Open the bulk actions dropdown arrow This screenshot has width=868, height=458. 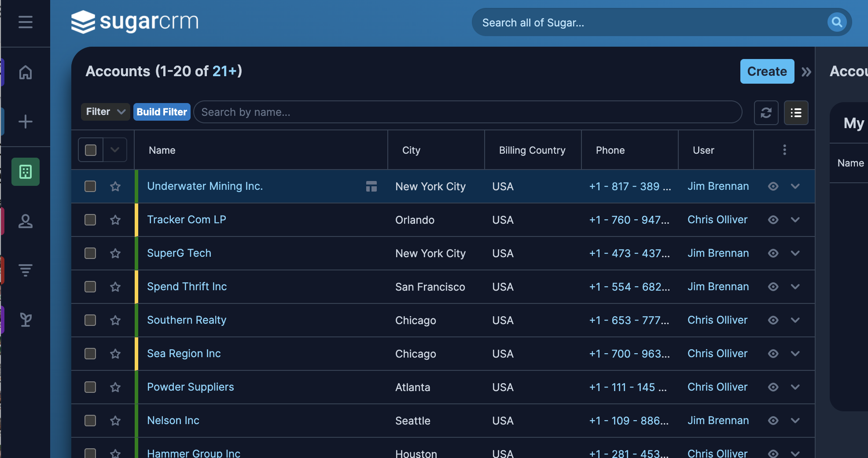point(115,150)
